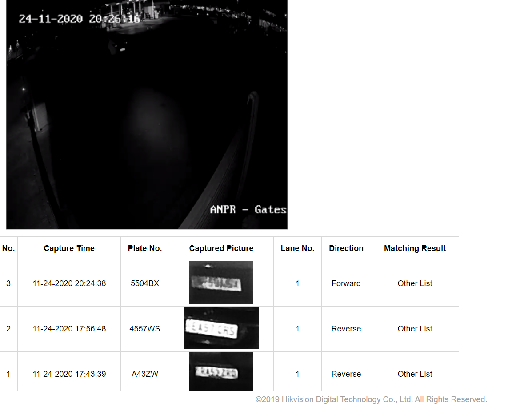Screen dimensions: 532x411
Task: Click the Hikvision copyright footer text
Action: (x=371, y=399)
